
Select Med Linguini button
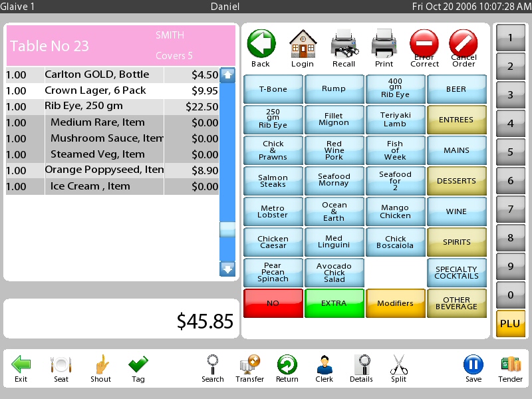(334, 242)
